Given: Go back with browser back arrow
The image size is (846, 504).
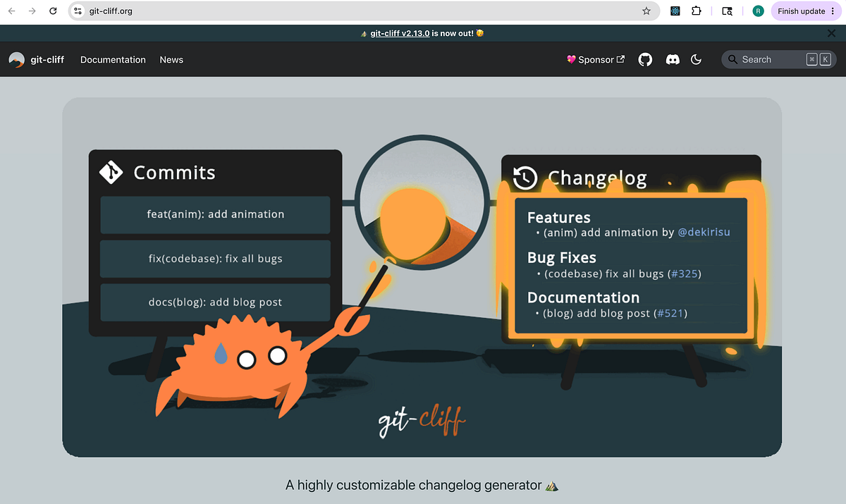Looking at the screenshot, I should 11,11.
